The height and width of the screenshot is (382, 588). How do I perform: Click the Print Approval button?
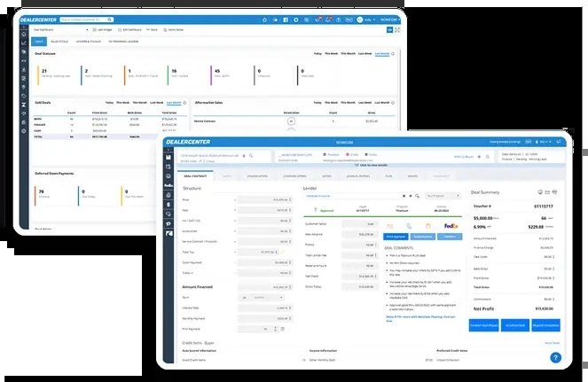396,237
